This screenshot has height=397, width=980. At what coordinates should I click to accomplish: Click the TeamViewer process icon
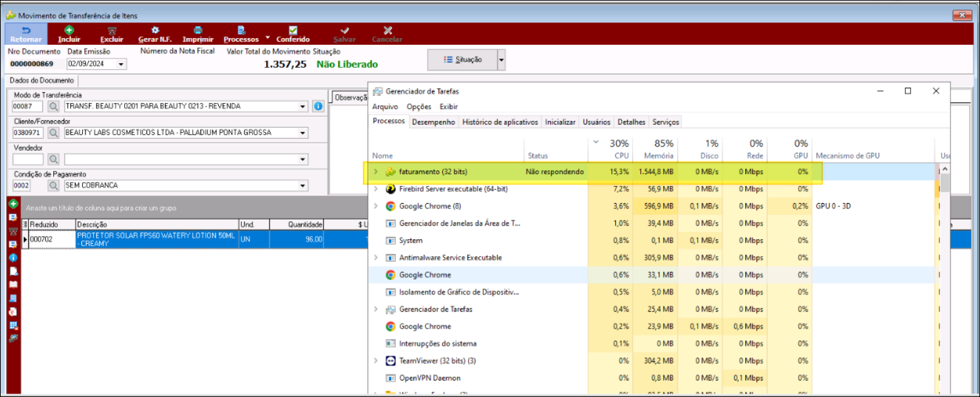[x=390, y=361]
